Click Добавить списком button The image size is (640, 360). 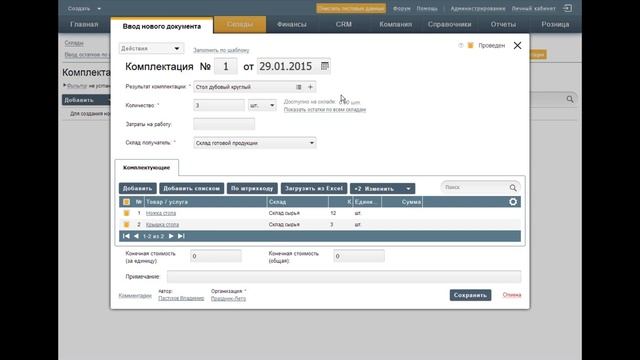[191, 189]
